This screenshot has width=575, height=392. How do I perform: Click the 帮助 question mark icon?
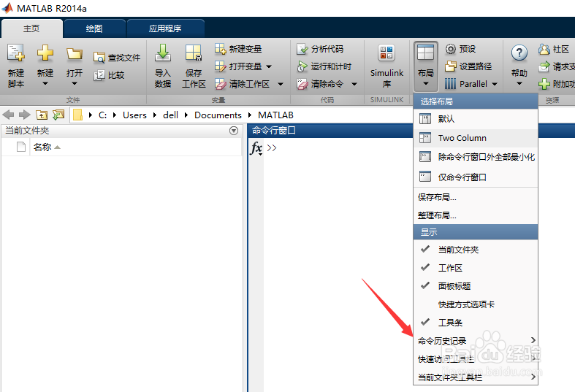pos(519,53)
